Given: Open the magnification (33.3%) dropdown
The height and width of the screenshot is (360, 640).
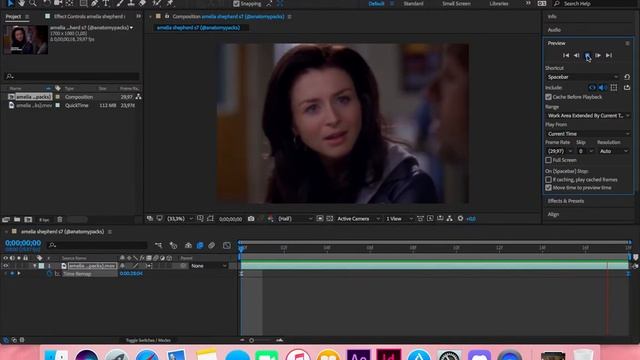Looking at the screenshot, I should click(180, 219).
